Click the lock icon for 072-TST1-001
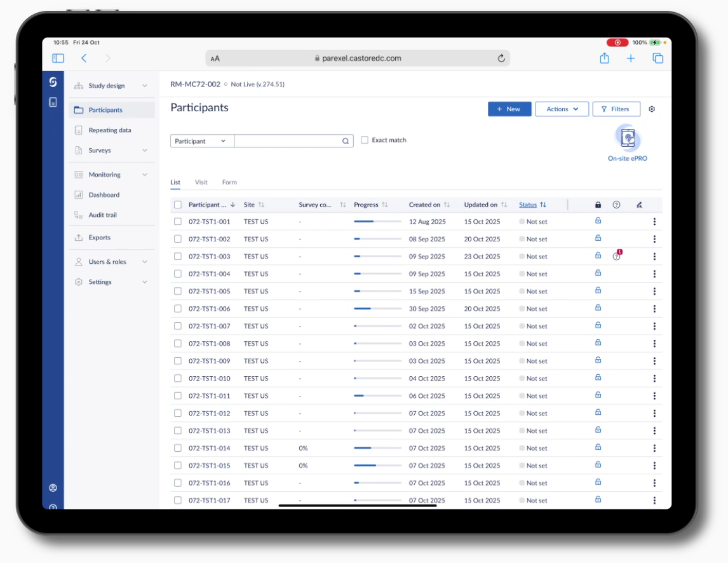 pos(598,221)
